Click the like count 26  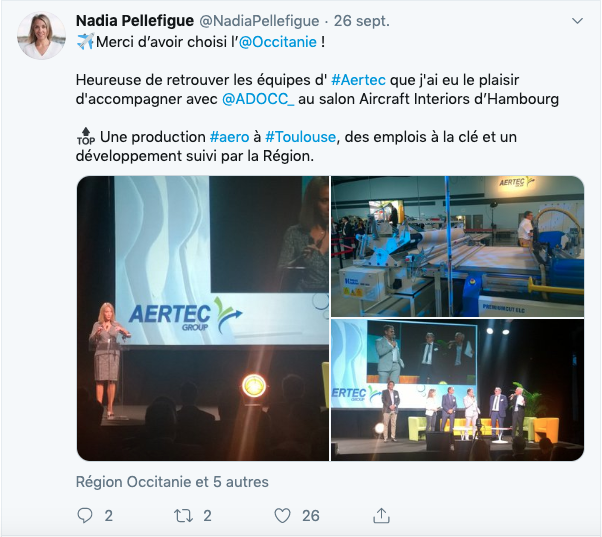[x=311, y=516]
